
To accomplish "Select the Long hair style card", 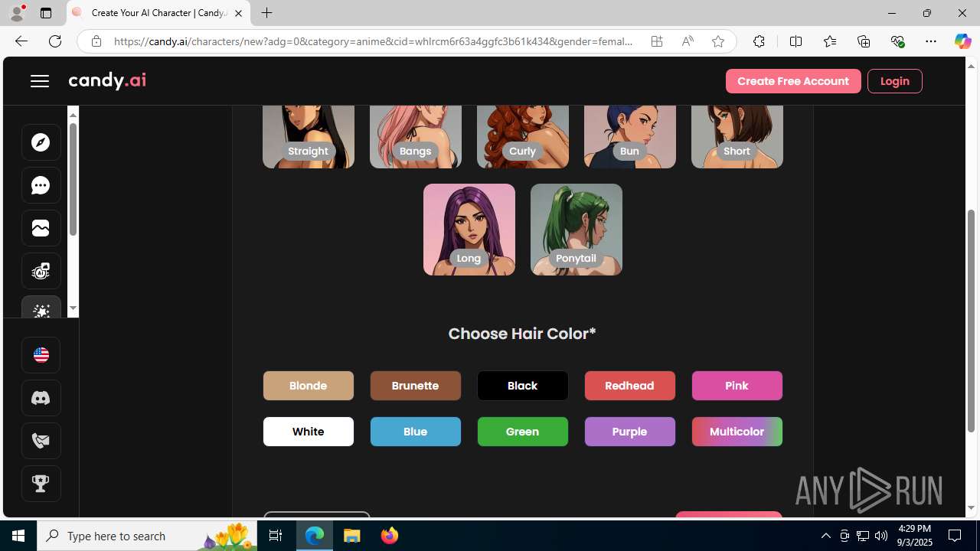I will [469, 230].
